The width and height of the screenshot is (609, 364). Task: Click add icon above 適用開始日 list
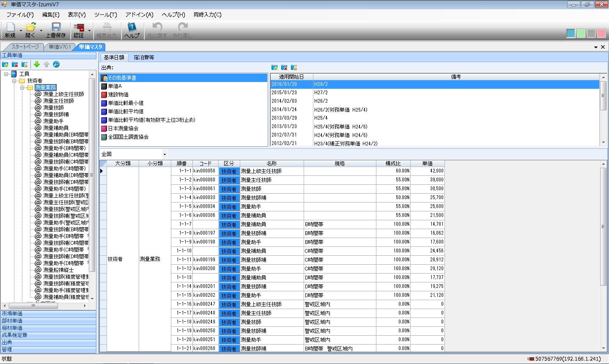pos(274,68)
